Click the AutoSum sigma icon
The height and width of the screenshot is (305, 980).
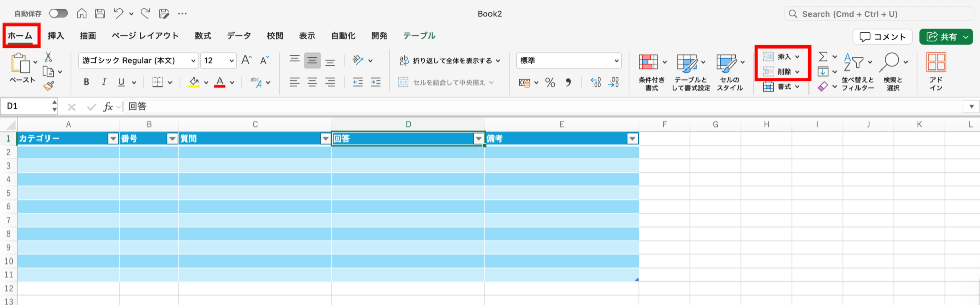(x=823, y=57)
